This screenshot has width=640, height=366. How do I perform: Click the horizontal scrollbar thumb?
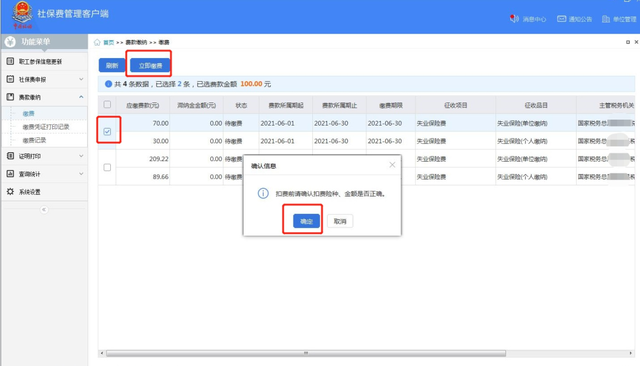[306, 353]
